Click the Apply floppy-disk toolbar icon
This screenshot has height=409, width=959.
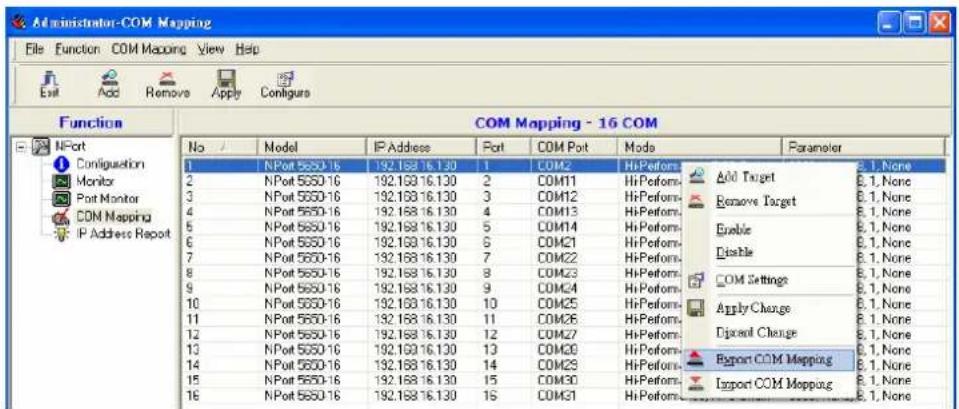[228, 83]
